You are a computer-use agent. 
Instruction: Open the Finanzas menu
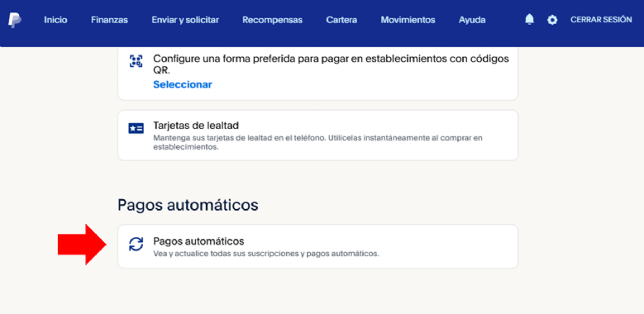tap(109, 20)
